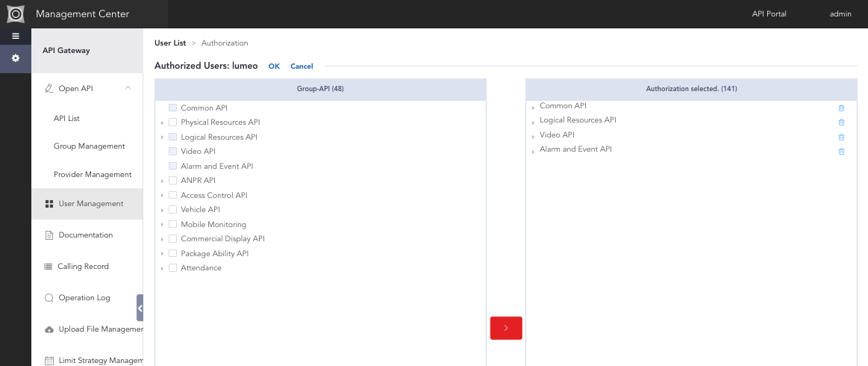
Task: Expand Video API in authorized panel
Action: tap(533, 137)
